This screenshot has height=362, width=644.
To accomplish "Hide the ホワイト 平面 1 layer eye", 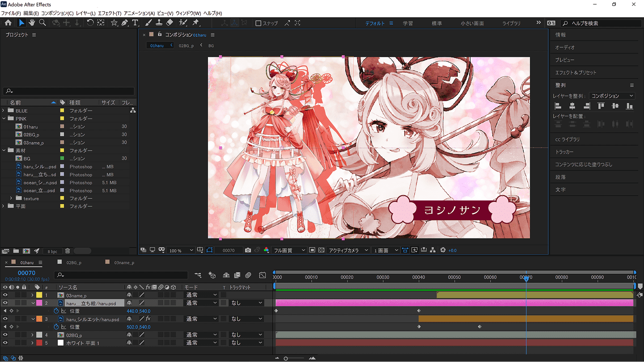I will pos(5,343).
